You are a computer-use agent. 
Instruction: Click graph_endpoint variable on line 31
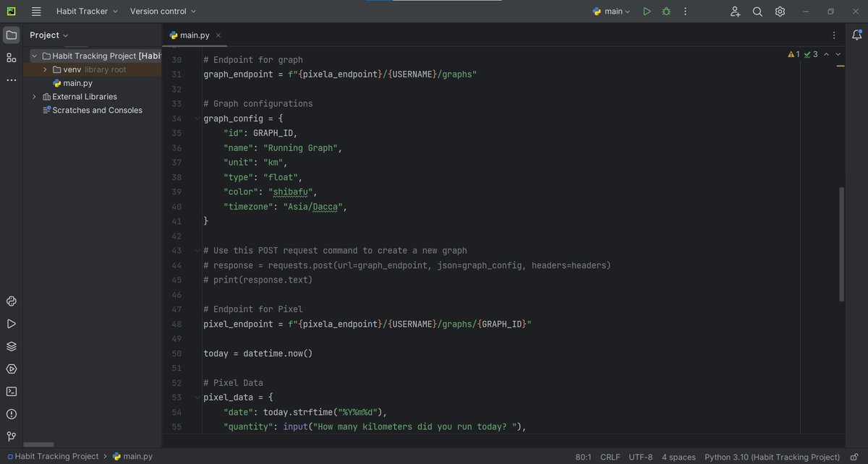click(238, 74)
